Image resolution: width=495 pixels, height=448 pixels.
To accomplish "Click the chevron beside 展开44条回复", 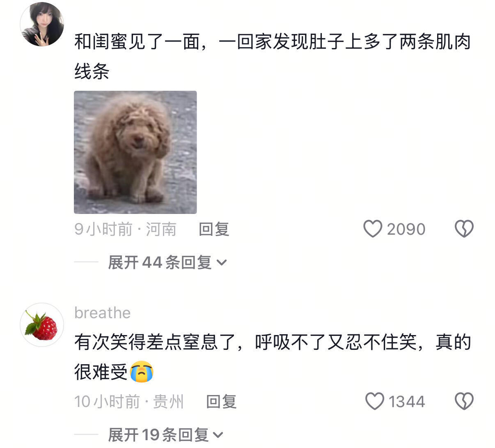I will tap(221, 263).
